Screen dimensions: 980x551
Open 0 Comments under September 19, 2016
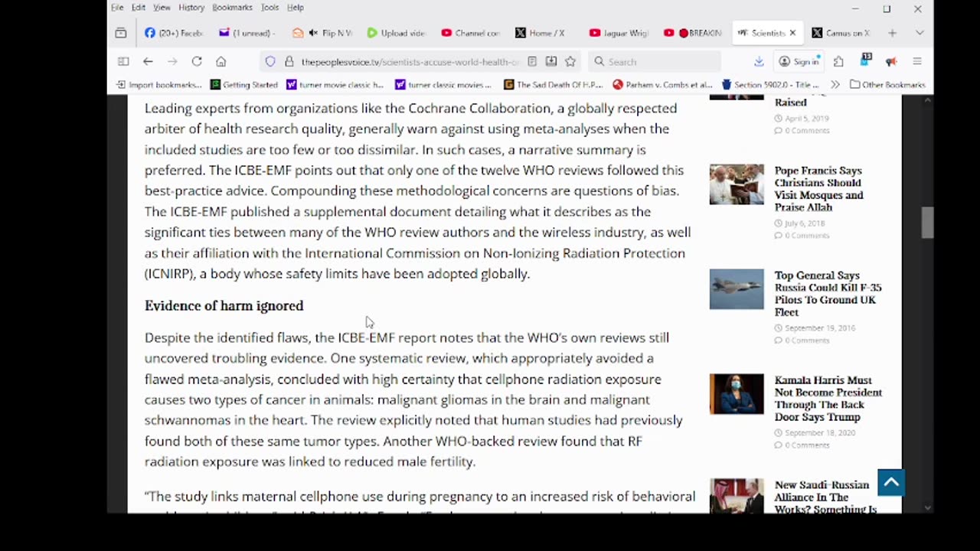point(802,341)
